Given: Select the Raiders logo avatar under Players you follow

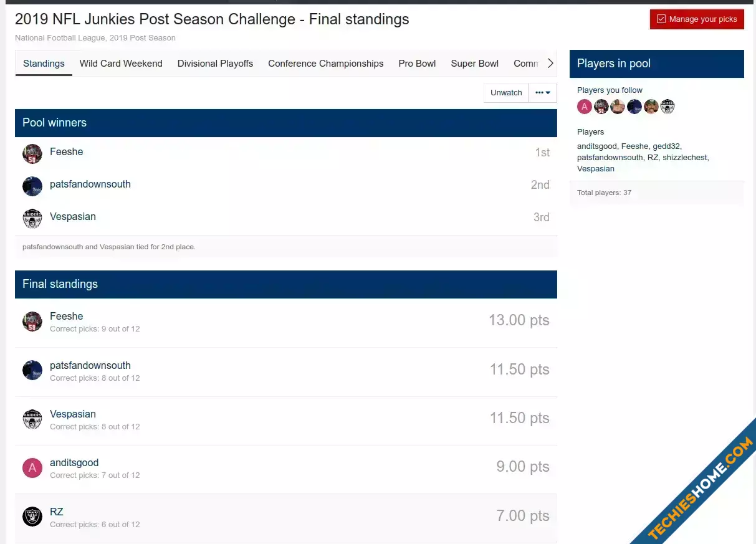Looking at the screenshot, I should click(x=667, y=107).
